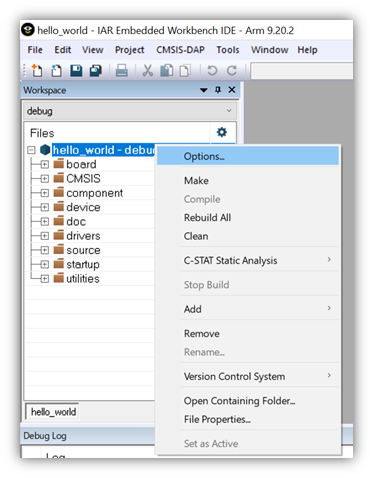
Task: Click the Files column header
Action: [x=42, y=133]
